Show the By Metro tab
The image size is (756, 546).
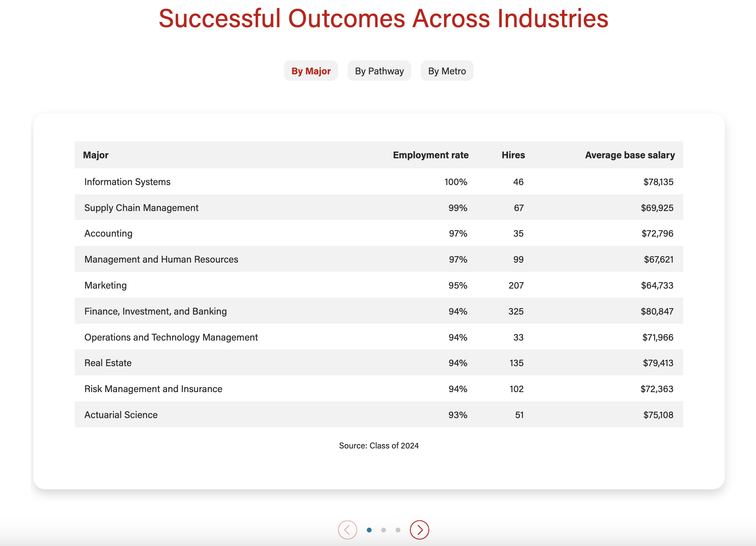click(x=447, y=71)
